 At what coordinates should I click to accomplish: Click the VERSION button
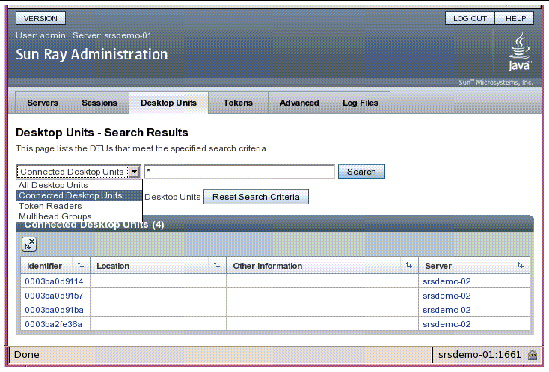click(41, 18)
